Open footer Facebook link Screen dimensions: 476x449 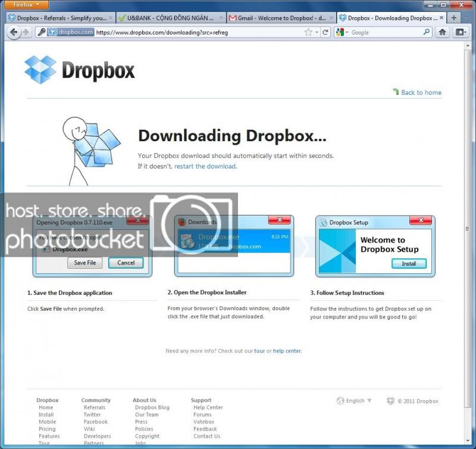[96, 422]
